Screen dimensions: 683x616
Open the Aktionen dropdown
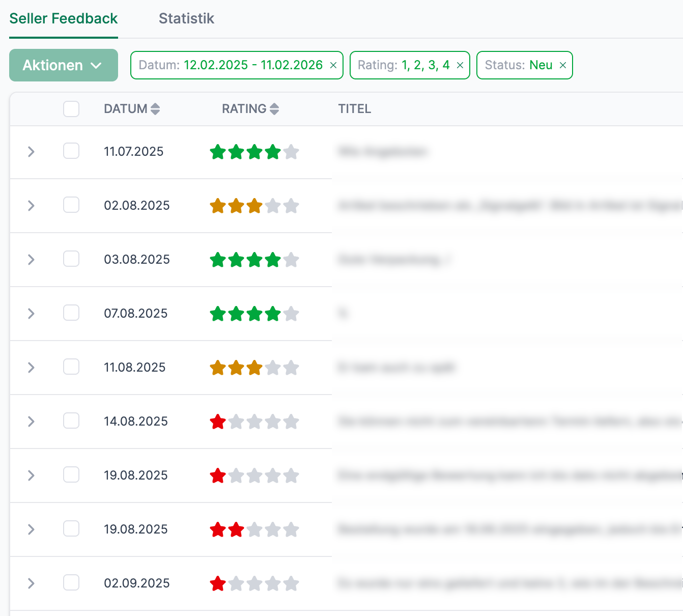(x=64, y=65)
